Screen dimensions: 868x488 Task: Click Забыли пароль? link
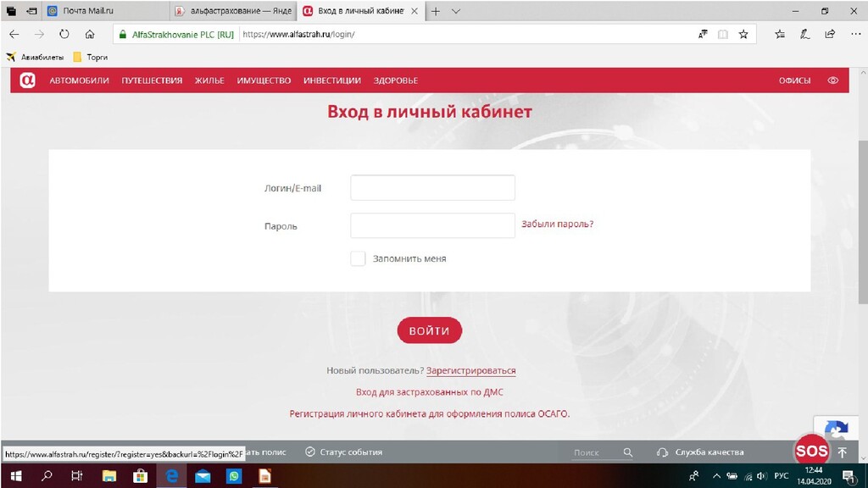[558, 224]
